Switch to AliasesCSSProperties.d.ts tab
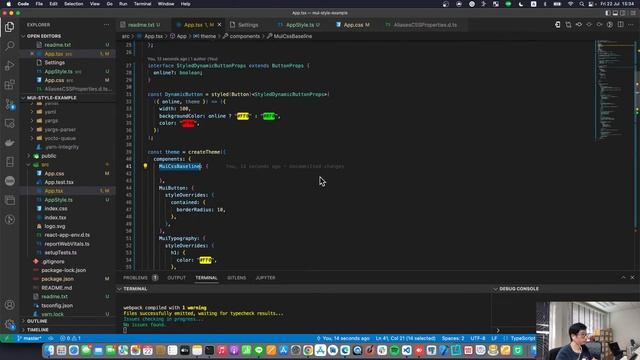The height and width of the screenshot is (360, 640). point(425,25)
